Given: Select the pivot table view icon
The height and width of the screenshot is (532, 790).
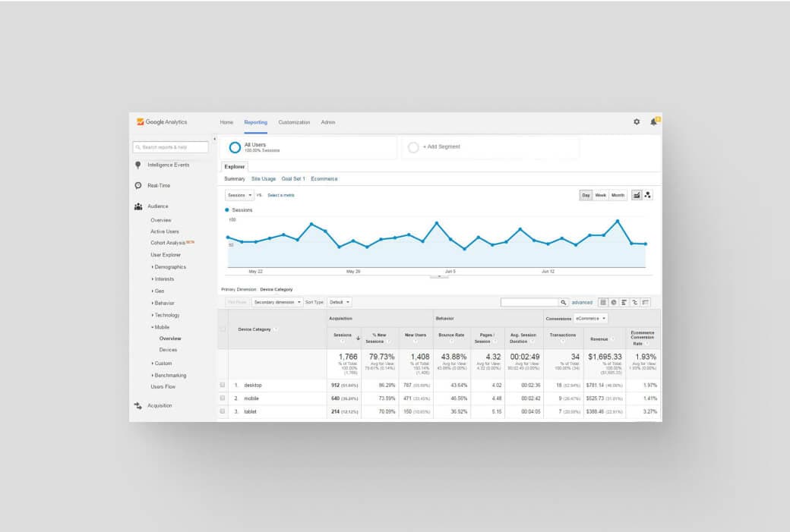Looking at the screenshot, I should 646,303.
